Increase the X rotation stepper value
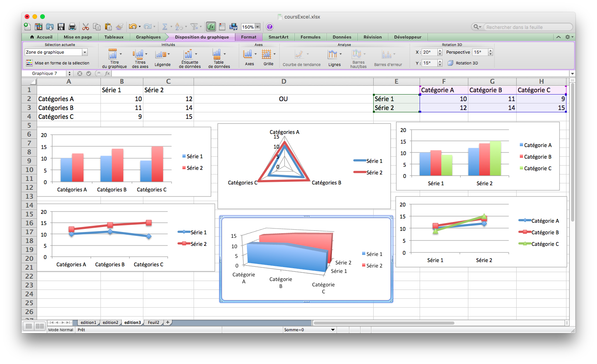 pos(440,51)
